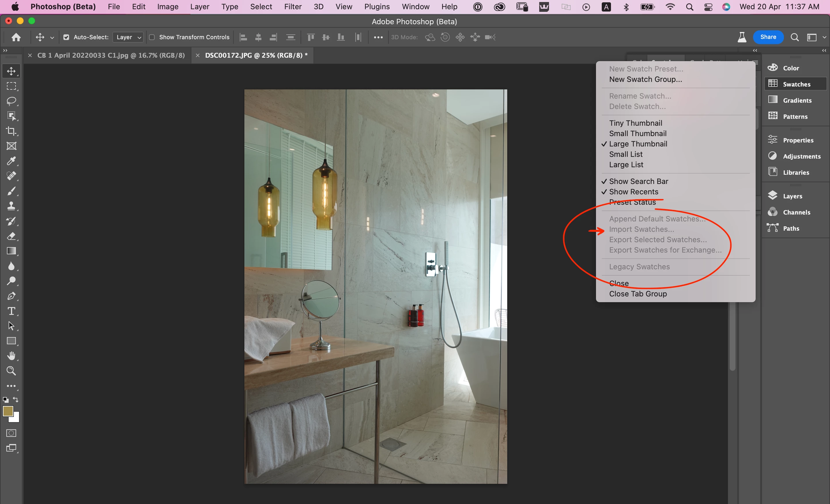Enable Show Transform Controls checkbox
Viewport: 830px width, 504px height.
point(152,37)
